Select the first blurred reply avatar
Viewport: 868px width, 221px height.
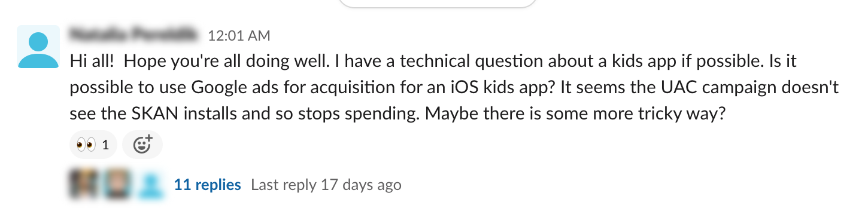click(84, 185)
